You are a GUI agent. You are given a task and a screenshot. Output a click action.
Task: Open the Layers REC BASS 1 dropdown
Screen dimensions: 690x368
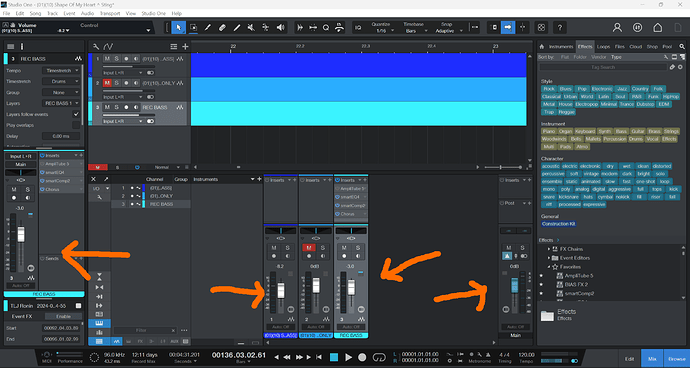point(62,103)
